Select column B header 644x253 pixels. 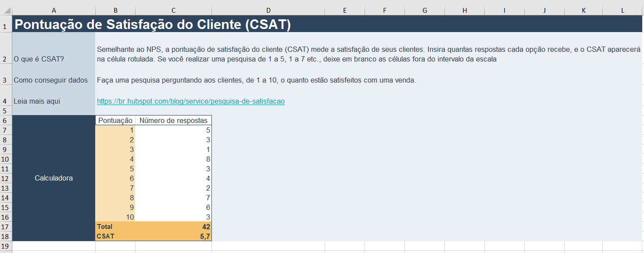(116, 9)
